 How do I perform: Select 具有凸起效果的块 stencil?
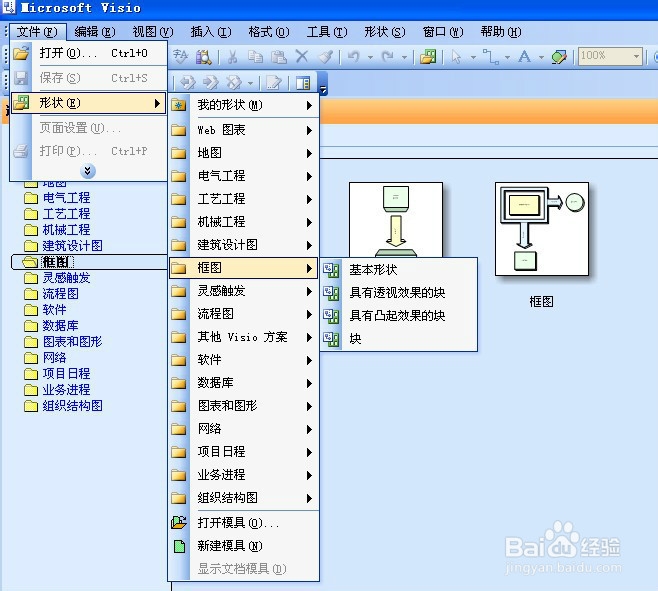coord(400,316)
